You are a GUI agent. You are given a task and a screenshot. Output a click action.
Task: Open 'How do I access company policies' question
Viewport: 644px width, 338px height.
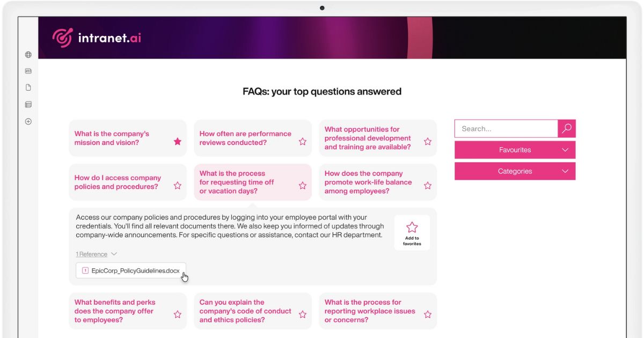(118, 182)
